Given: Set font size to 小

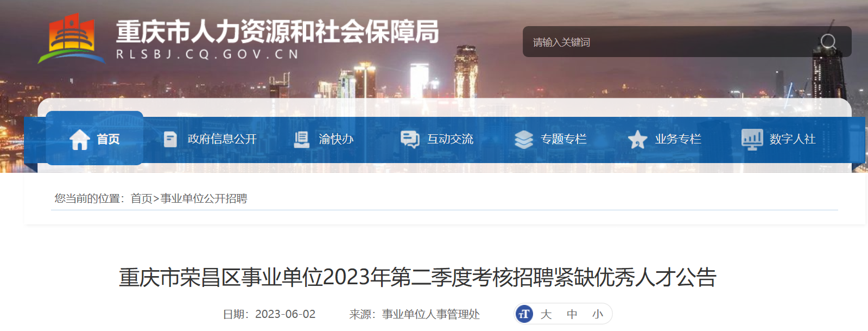Looking at the screenshot, I should tap(598, 314).
